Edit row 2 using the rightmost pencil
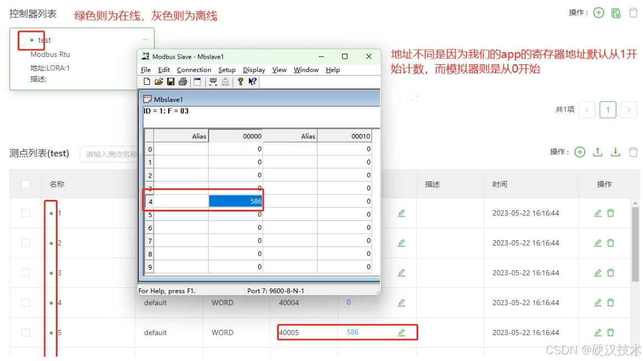644x361 pixels. 598,243
